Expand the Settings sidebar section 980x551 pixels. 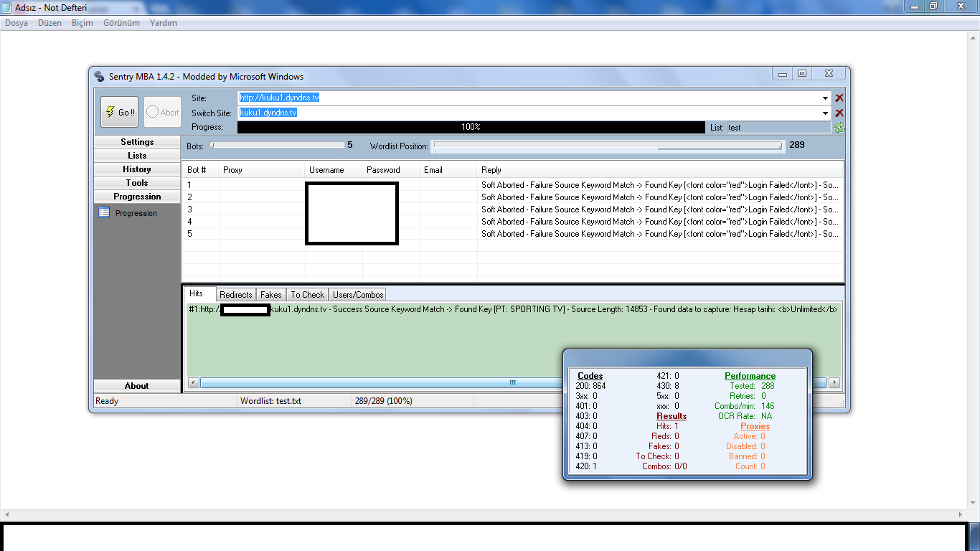click(137, 142)
